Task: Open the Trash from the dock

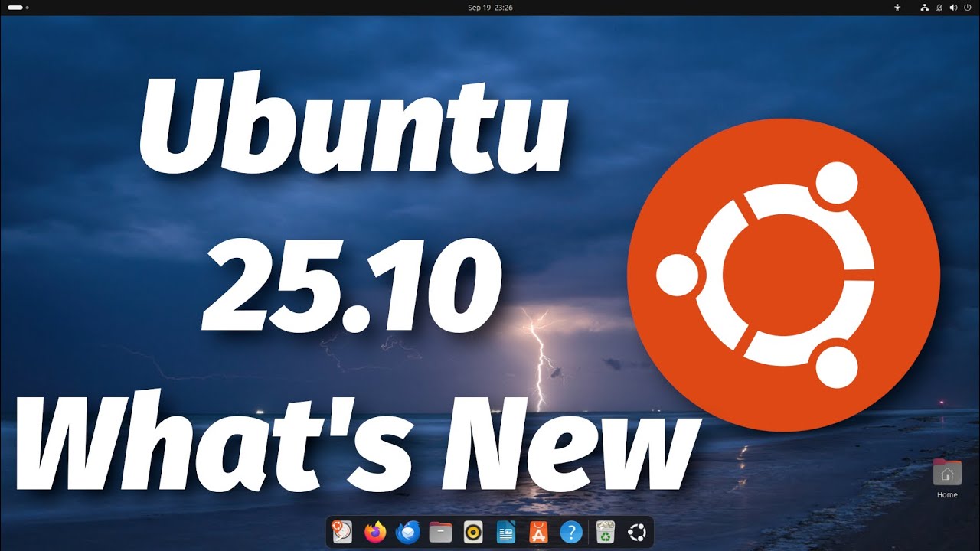Action: pos(606,532)
